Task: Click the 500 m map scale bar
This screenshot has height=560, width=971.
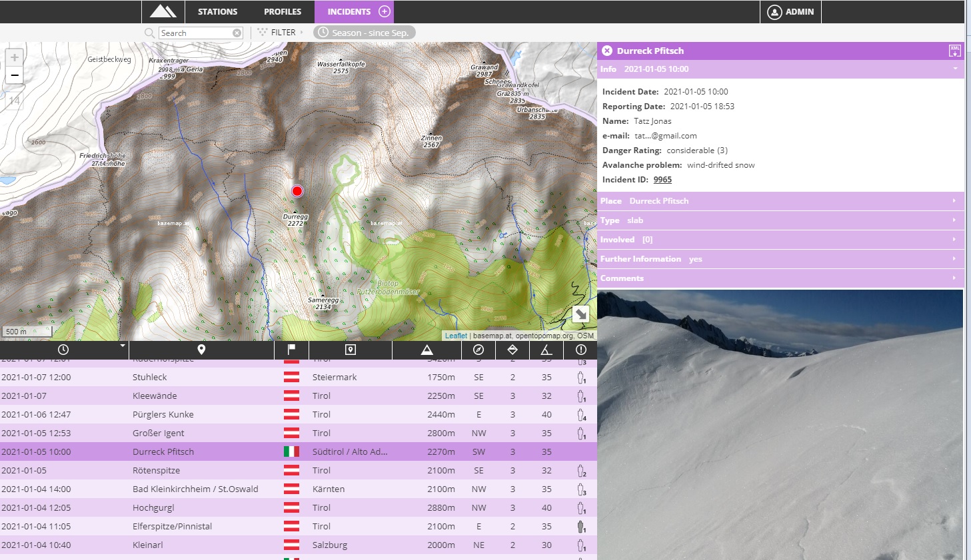Action: (27, 331)
